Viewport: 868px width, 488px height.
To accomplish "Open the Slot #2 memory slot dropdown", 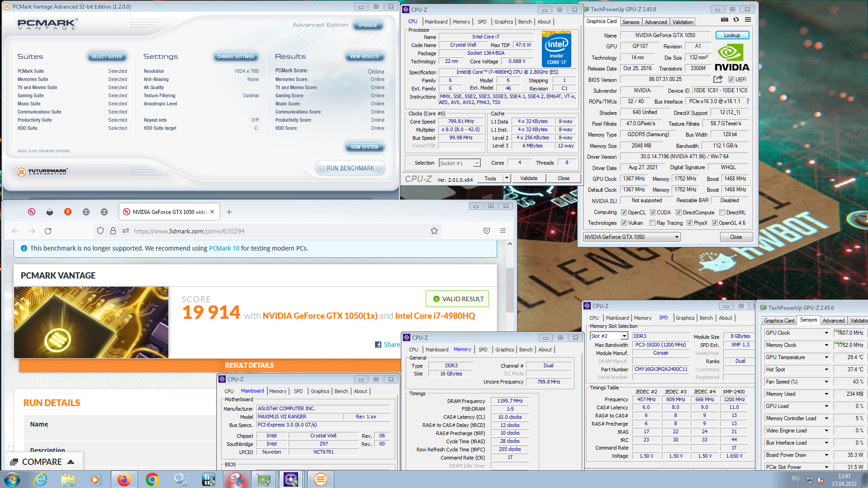I will point(609,336).
